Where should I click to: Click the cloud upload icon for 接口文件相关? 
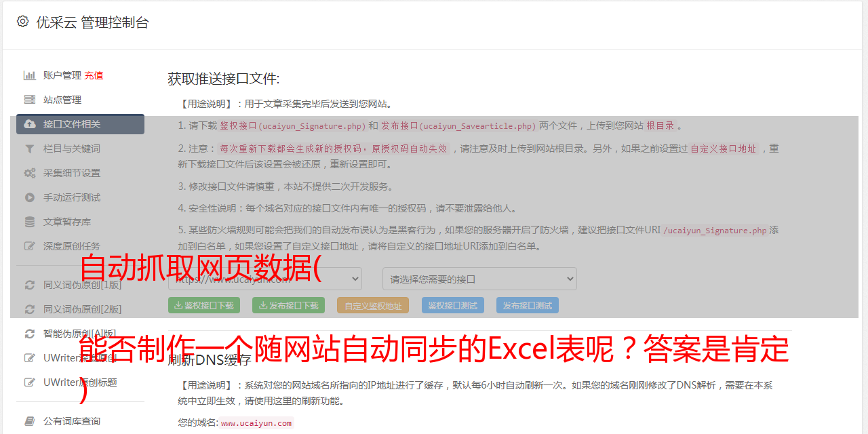pyautogui.click(x=30, y=124)
